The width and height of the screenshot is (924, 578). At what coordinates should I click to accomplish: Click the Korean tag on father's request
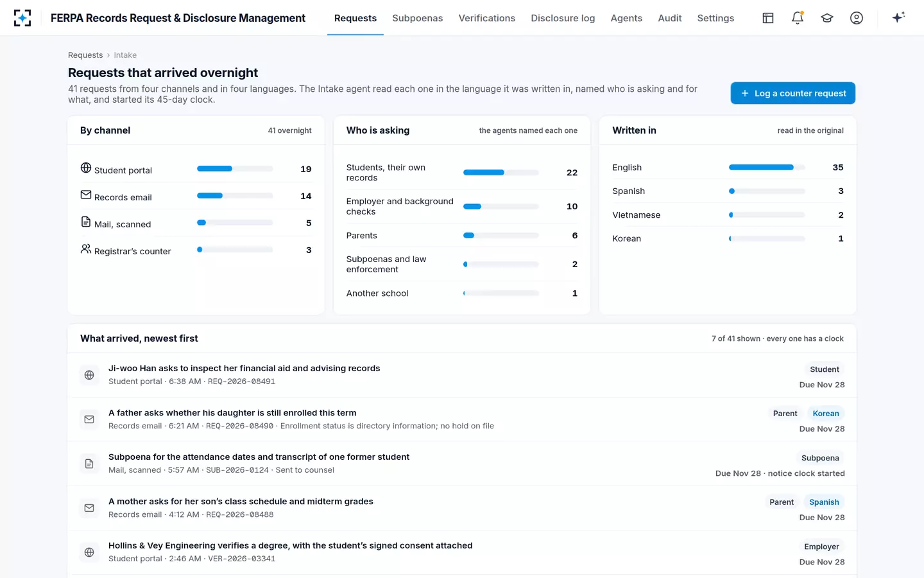(x=826, y=414)
